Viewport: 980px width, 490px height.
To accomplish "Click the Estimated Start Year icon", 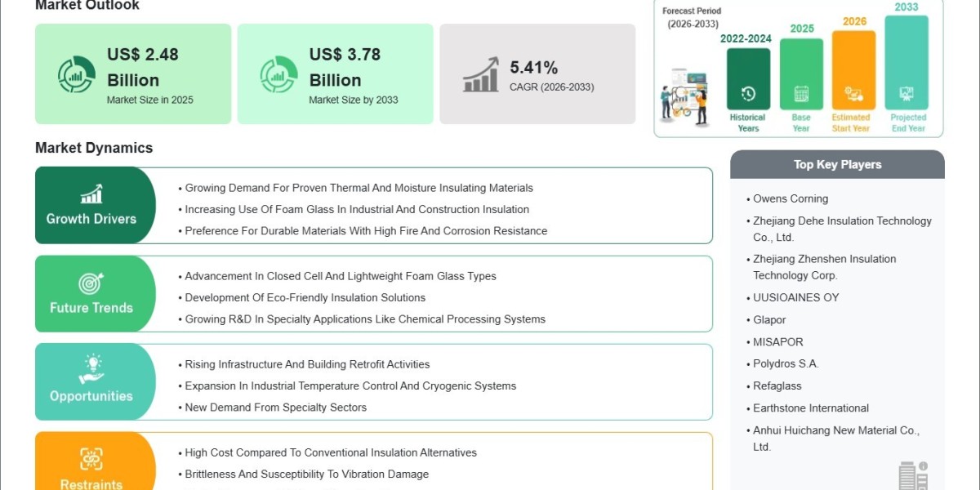I will pyautogui.click(x=853, y=94).
